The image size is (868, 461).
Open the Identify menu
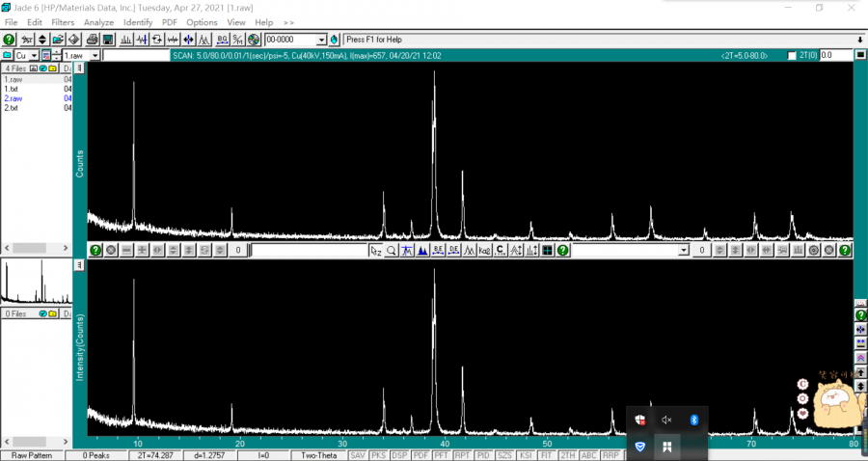pos(138,22)
